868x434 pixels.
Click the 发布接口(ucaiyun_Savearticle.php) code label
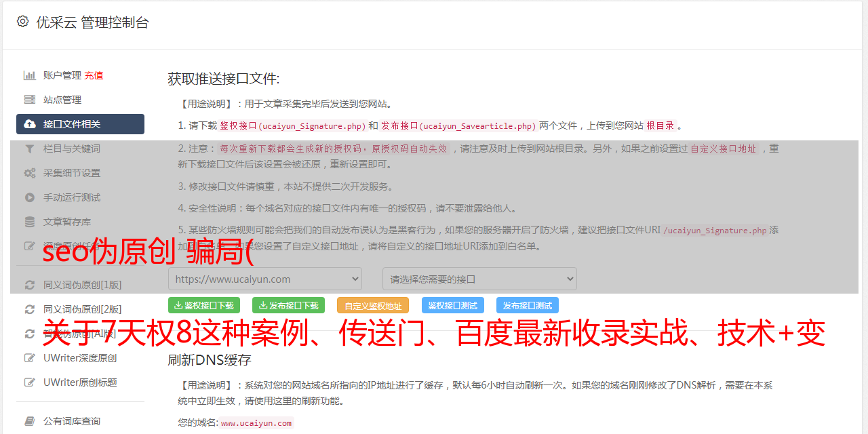click(458, 125)
